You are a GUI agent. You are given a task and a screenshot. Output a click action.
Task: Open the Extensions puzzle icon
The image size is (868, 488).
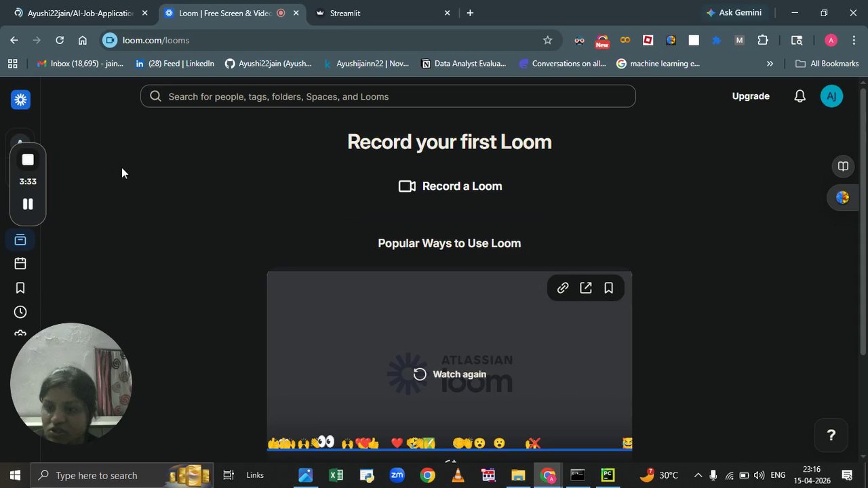click(x=762, y=40)
